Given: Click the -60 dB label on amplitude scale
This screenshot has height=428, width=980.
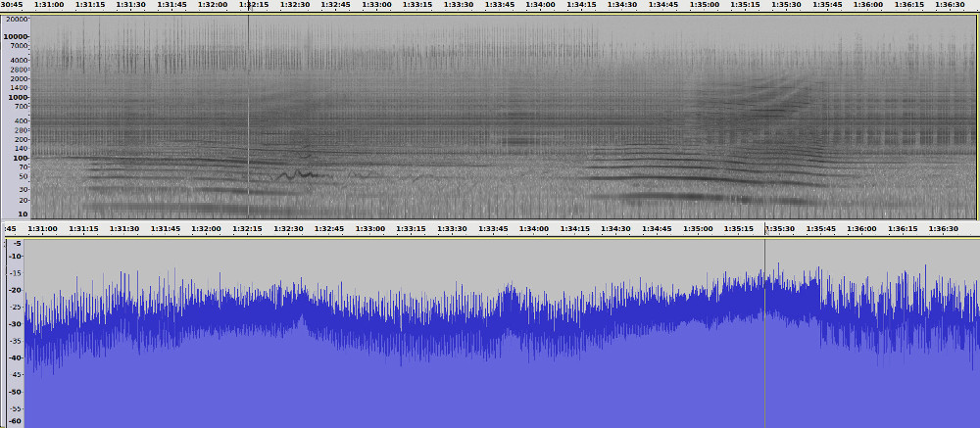Looking at the screenshot, I should [15, 421].
